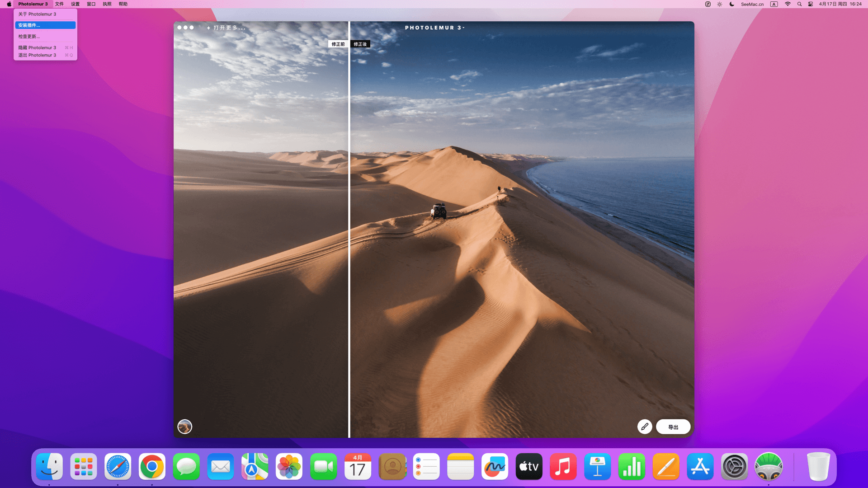The image size is (868, 488).
Task: Open 关于 Photolemur 3 menu item
Action: (38, 14)
